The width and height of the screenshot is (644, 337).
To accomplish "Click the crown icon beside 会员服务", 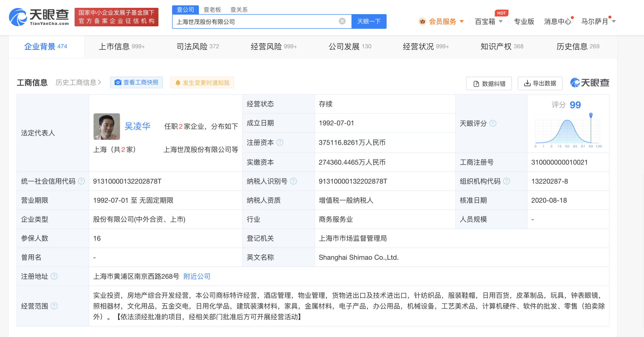I will pyautogui.click(x=422, y=21).
